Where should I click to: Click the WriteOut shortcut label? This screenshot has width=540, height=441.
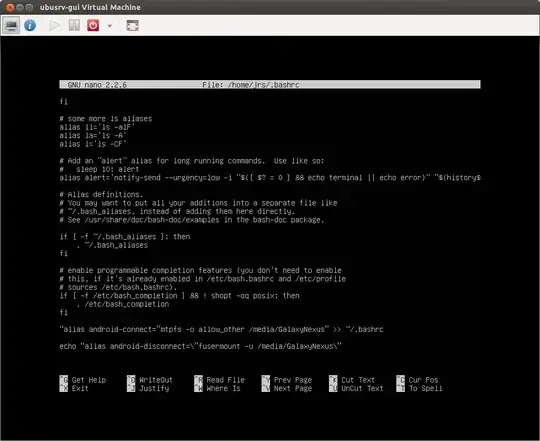[x=156, y=380]
